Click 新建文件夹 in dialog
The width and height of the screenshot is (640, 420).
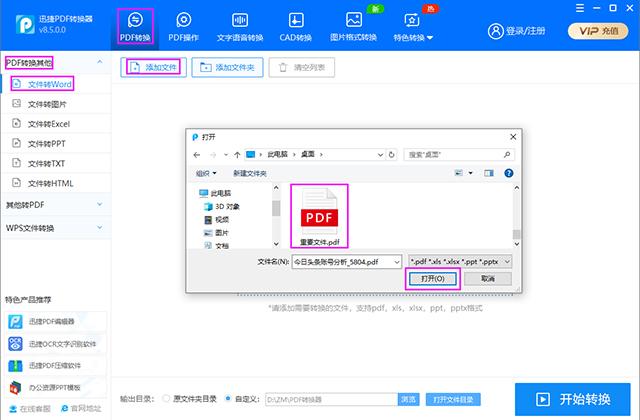(x=250, y=173)
